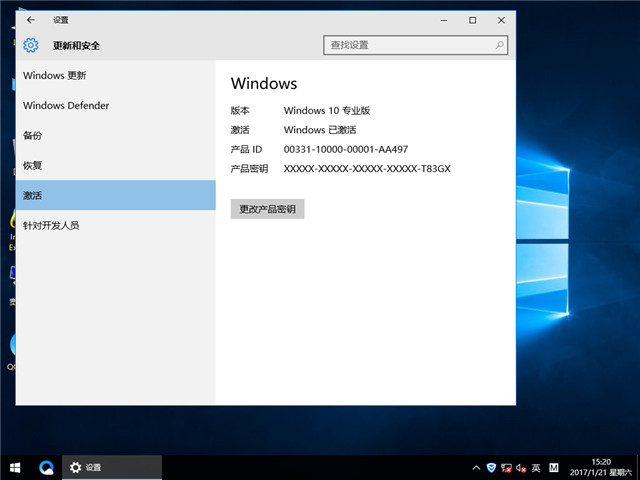Screen dimensions: 640x480
Task: Select 恢复 in the sidebar
Action: click(116, 165)
